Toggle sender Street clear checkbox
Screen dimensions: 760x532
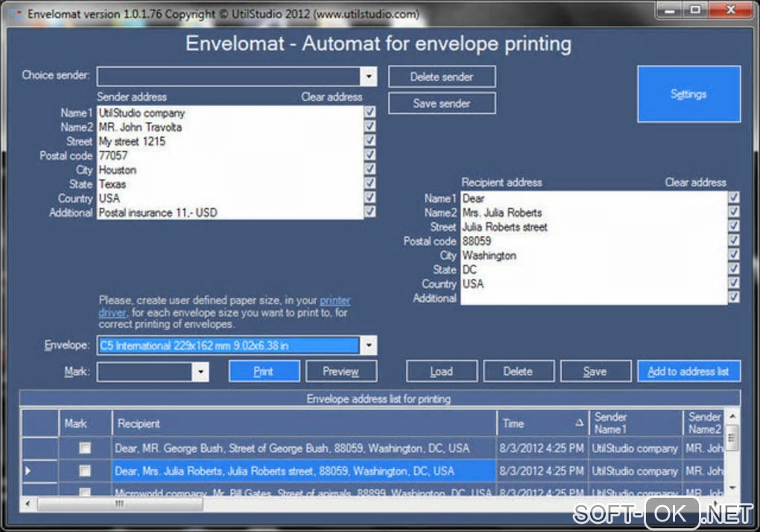pos(370,141)
